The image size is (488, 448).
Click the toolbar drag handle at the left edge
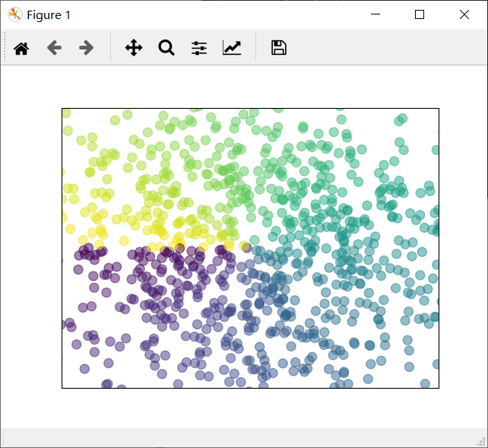[5, 47]
